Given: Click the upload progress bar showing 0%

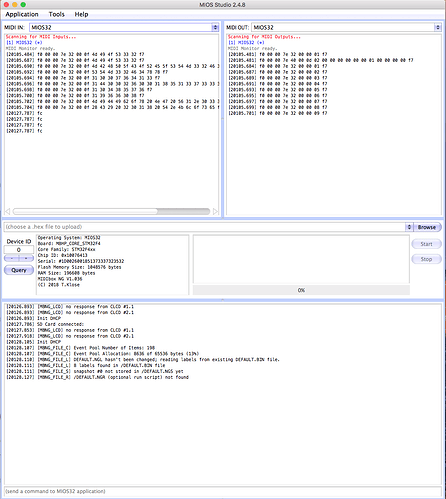Looking at the screenshot, I should [301, 290].
